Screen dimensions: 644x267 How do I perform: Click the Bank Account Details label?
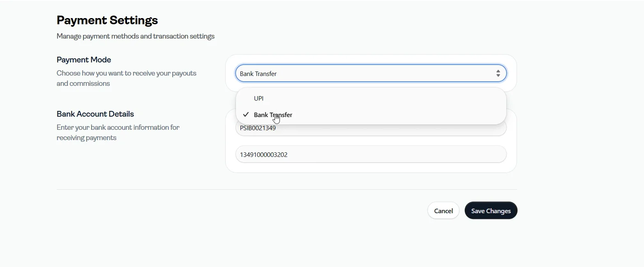click(95, 114)
